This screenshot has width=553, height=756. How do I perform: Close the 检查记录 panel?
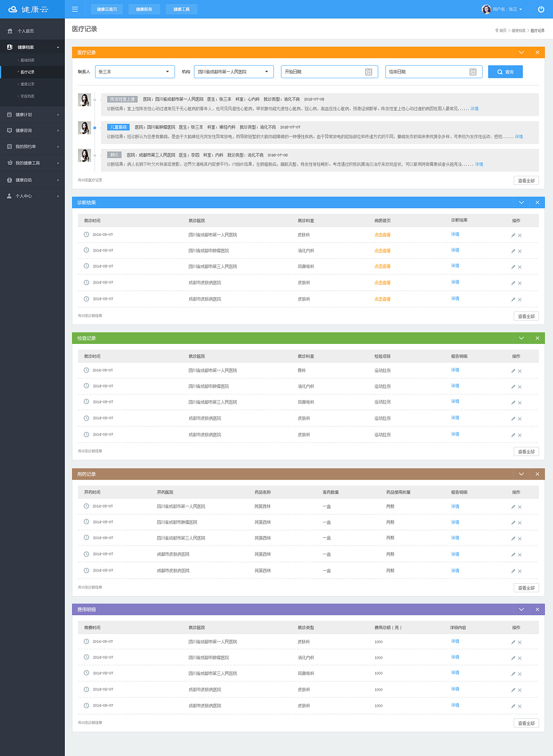pos(537,338)
